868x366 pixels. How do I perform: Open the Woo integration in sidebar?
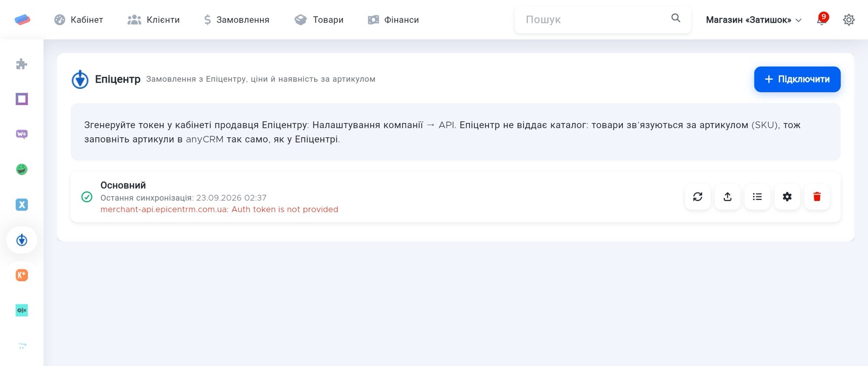[22, 134]
